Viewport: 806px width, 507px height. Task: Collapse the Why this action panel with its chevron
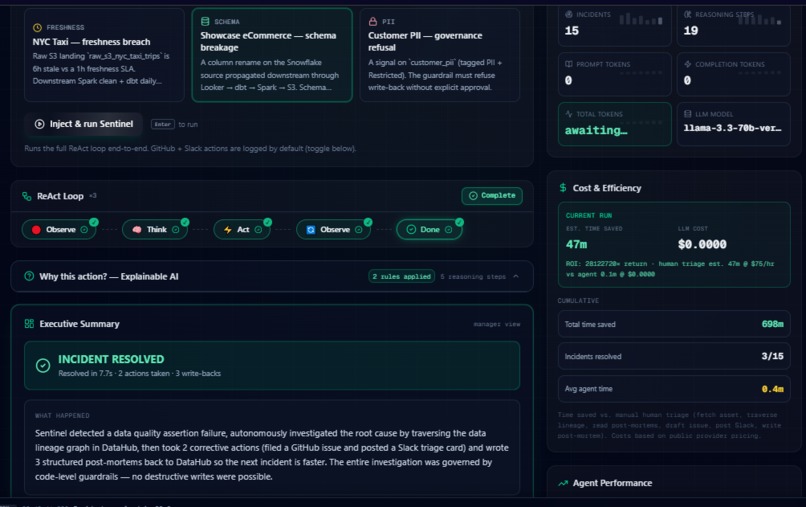click(516, 277)
